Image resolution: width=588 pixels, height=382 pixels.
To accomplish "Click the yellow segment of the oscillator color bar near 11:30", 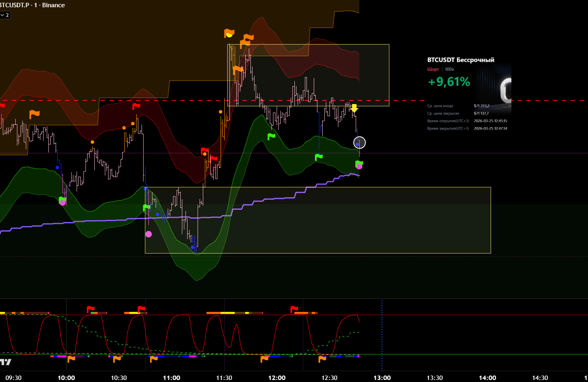I will pyautogui.click(x=227, y=313).
